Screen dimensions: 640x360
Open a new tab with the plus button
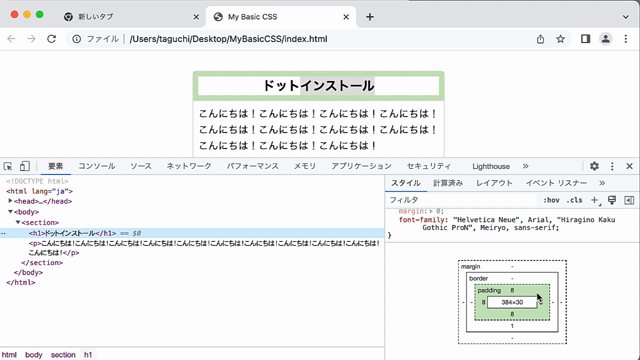(370, 17)
